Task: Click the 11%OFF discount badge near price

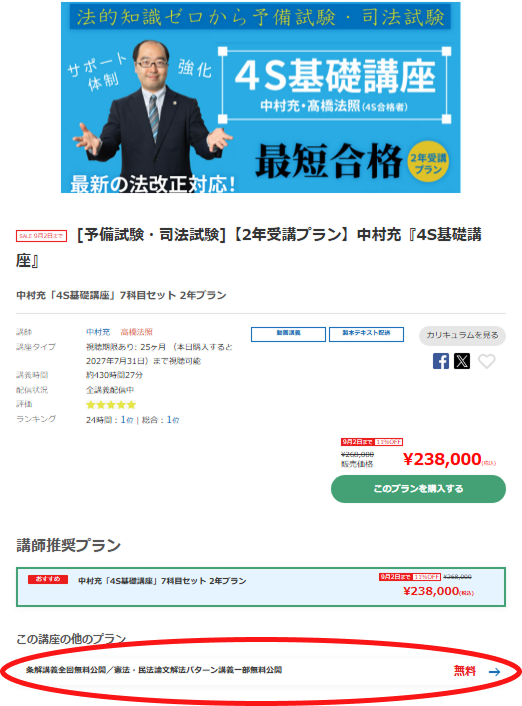Action: [389, 442]
